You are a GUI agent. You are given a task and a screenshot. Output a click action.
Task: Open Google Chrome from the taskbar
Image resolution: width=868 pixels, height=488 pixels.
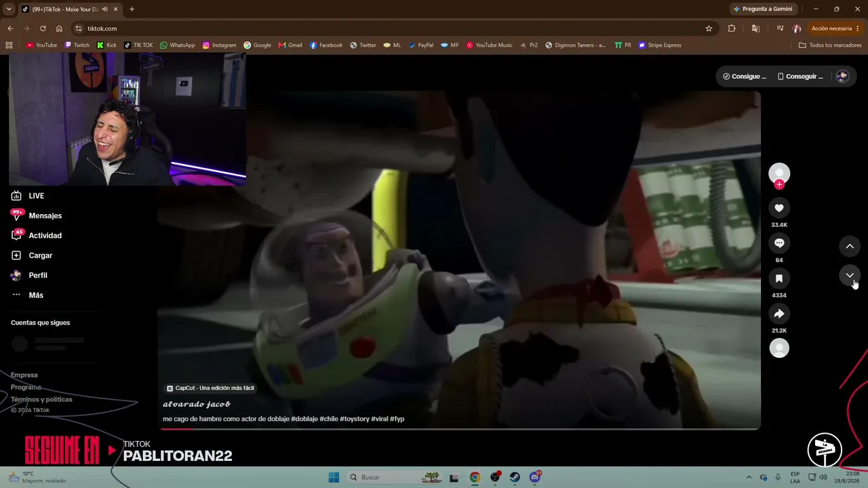coord(475,477)
